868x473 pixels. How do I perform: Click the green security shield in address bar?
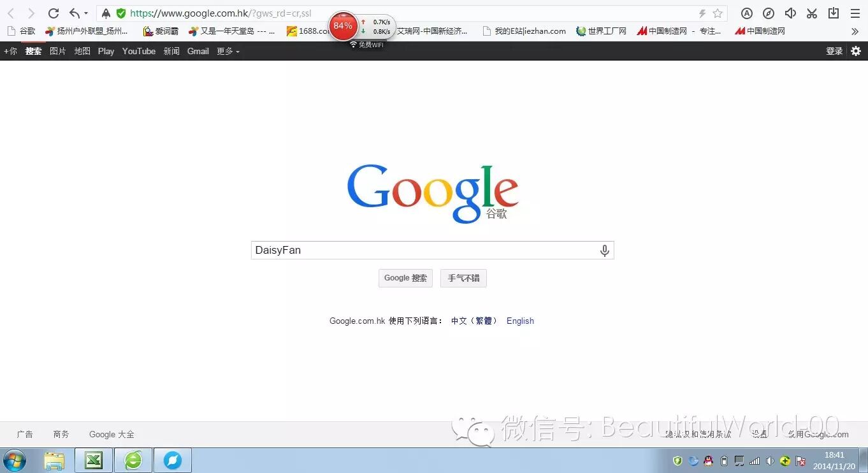(x=121, y=13)
